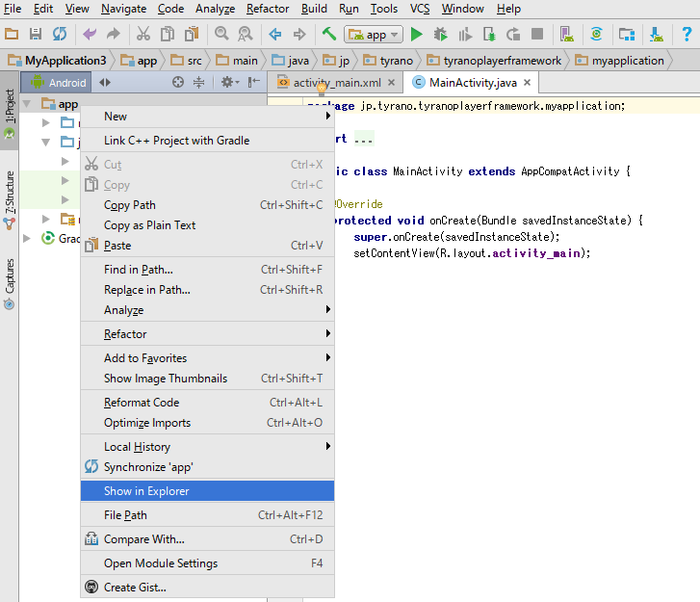This screenshot has width=700, height=602.
Task: Open the Project panel settings gear
Action: click(230, 82)
